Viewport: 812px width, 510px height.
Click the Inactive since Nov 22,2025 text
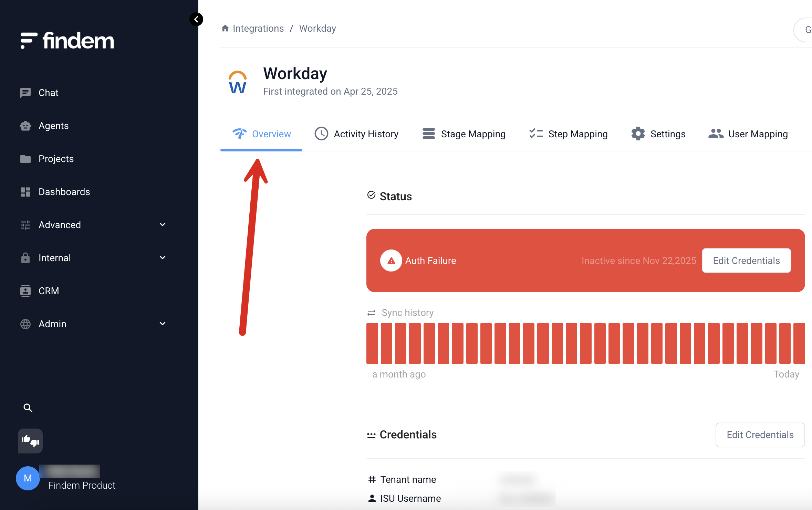[x=639, y=261]
